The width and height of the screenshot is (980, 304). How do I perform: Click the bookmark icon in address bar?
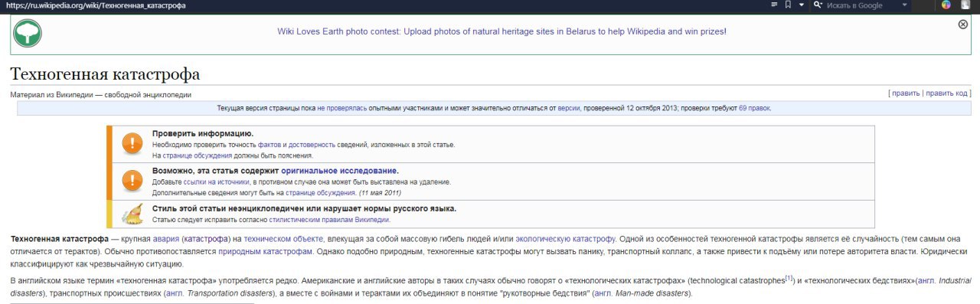pos(788,5)
